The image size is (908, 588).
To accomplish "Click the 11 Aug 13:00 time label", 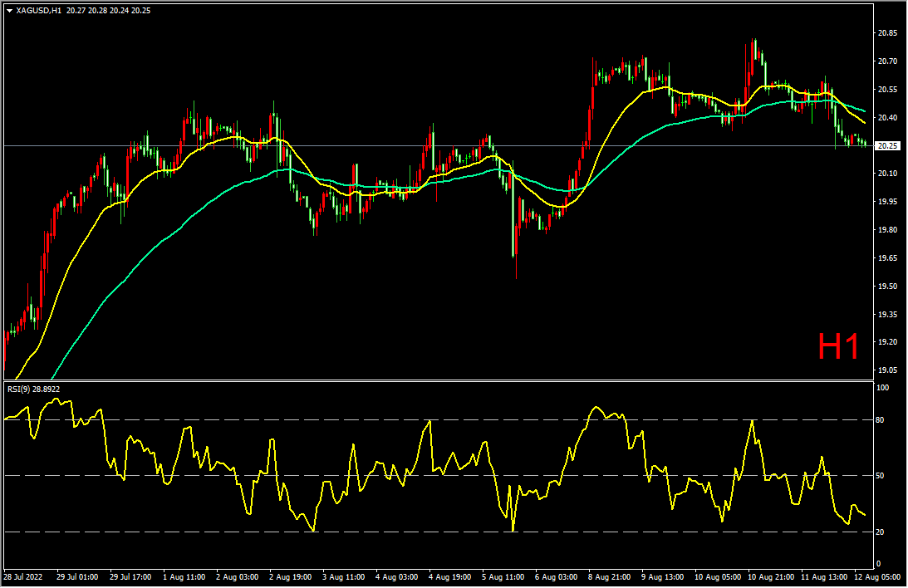I will [x=825, y=577].
